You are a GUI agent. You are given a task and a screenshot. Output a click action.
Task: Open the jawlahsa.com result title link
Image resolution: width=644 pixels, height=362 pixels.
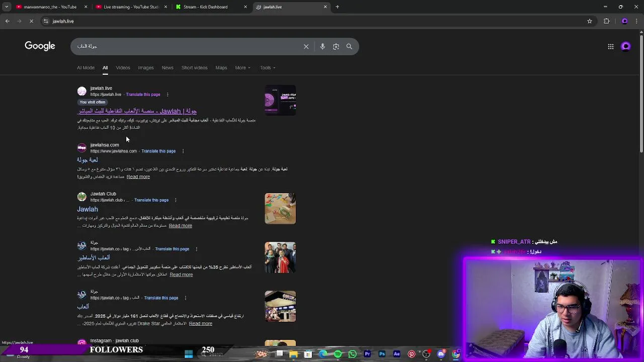coord(88,160)
